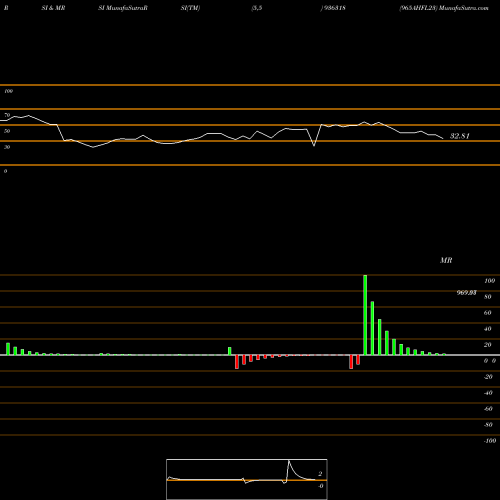Click the RSI axis label 30

[x=7, y=147]
